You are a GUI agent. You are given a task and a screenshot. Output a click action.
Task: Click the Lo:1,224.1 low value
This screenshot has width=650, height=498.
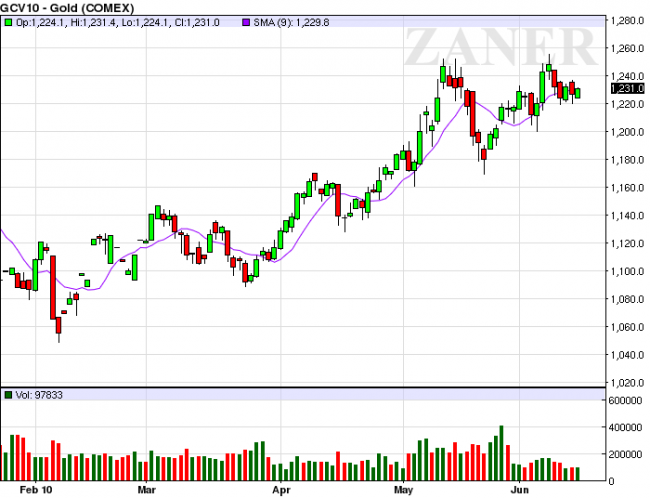(x=146, y=22)
